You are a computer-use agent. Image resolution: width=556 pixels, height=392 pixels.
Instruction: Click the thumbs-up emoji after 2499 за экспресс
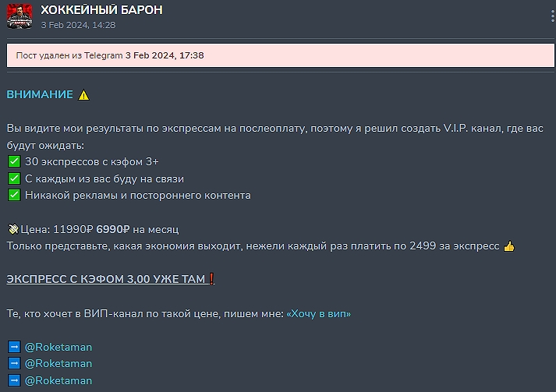509,246
